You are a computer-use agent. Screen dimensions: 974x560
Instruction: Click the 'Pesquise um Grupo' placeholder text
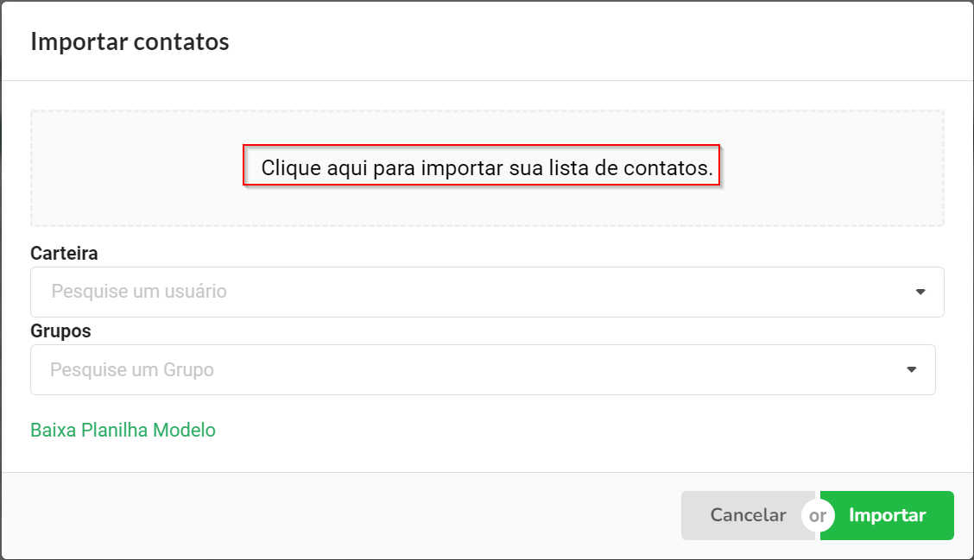point(132,370)
